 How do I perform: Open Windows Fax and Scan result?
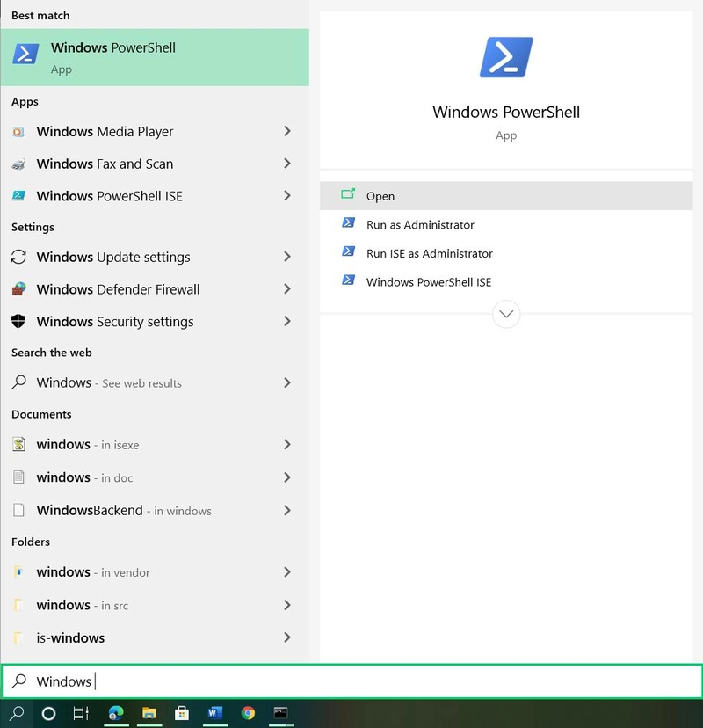[155, 164]
